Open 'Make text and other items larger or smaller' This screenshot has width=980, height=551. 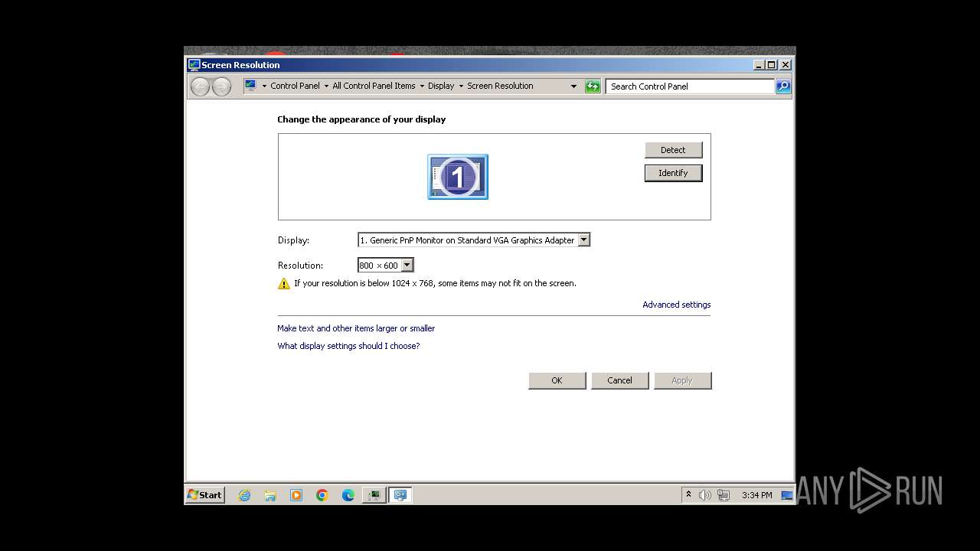pos(356,328)
